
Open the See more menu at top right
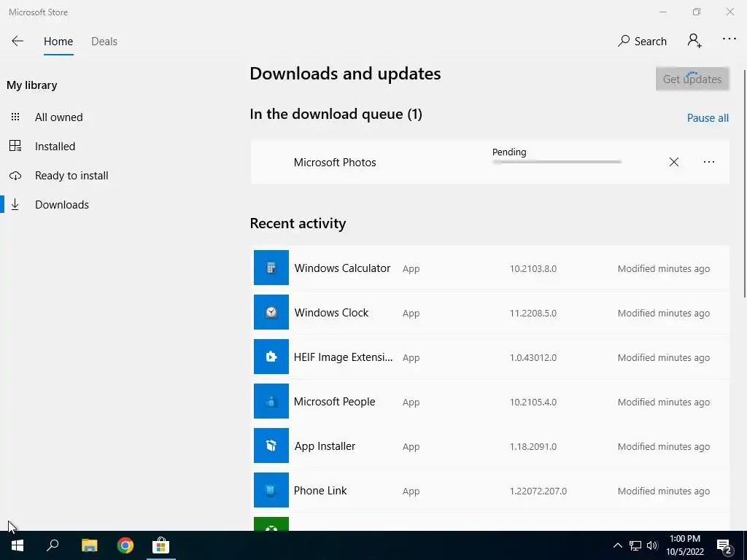click(729, 39)
